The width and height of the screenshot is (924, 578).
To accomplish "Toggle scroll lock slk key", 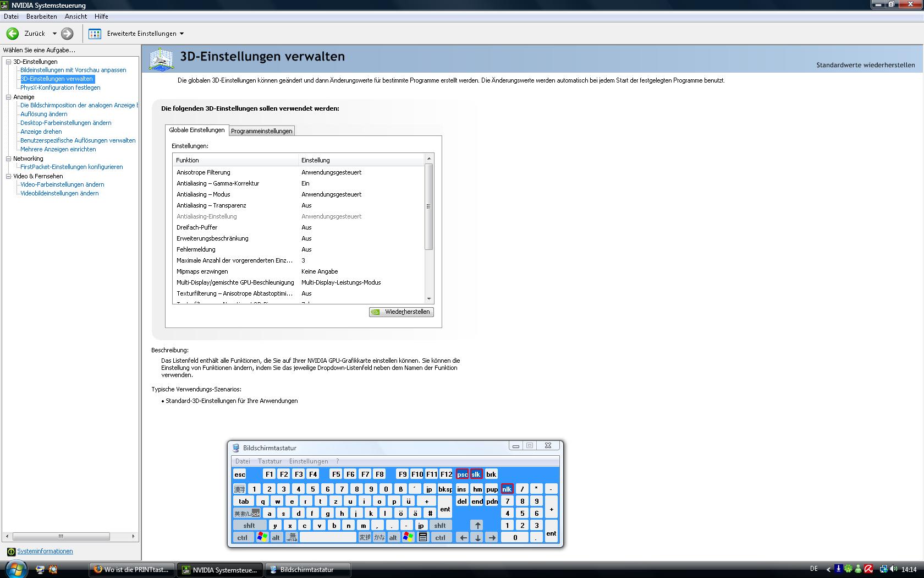I will [476, 474].
